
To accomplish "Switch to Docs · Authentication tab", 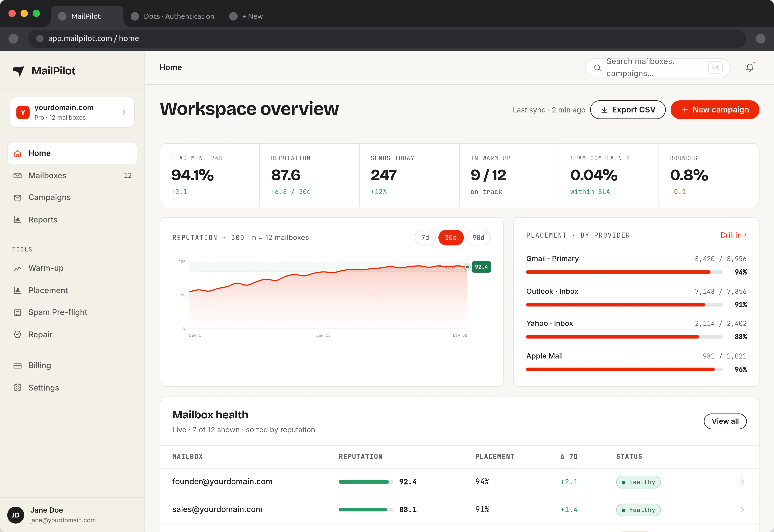I will [172, 16].
